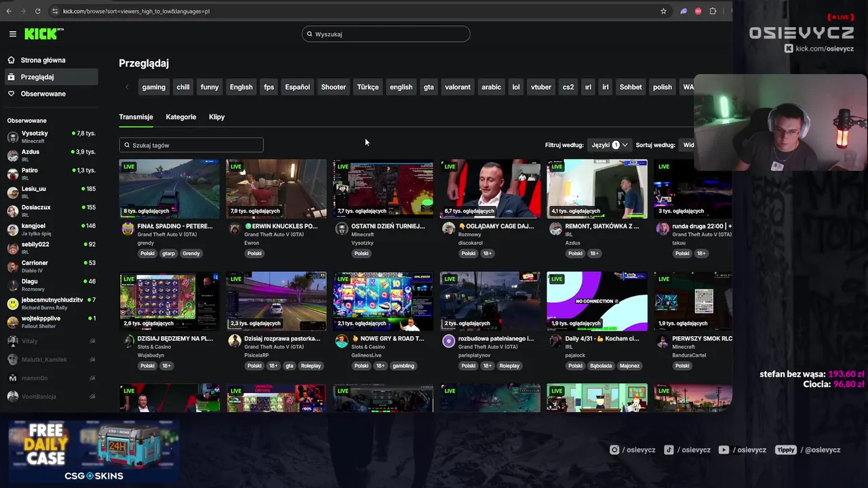Bookmark this page with the star icon

tap(663, 11)
